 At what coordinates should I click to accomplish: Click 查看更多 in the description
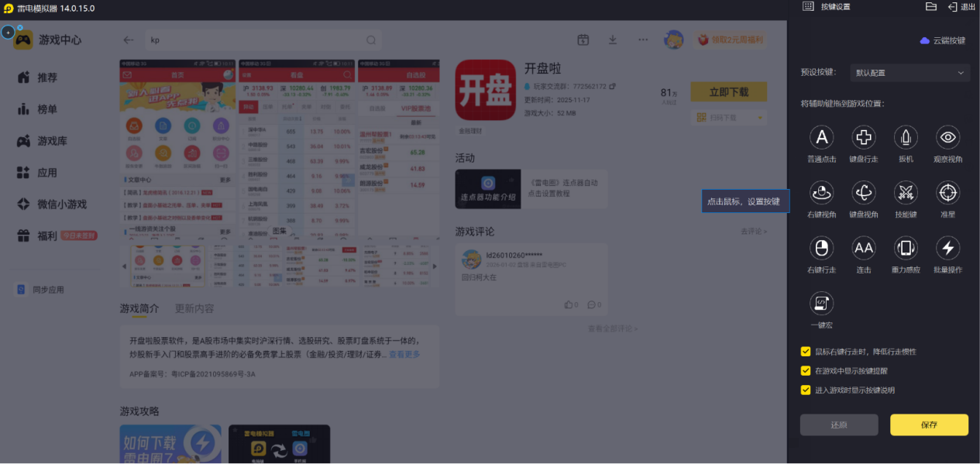[404, 355]
